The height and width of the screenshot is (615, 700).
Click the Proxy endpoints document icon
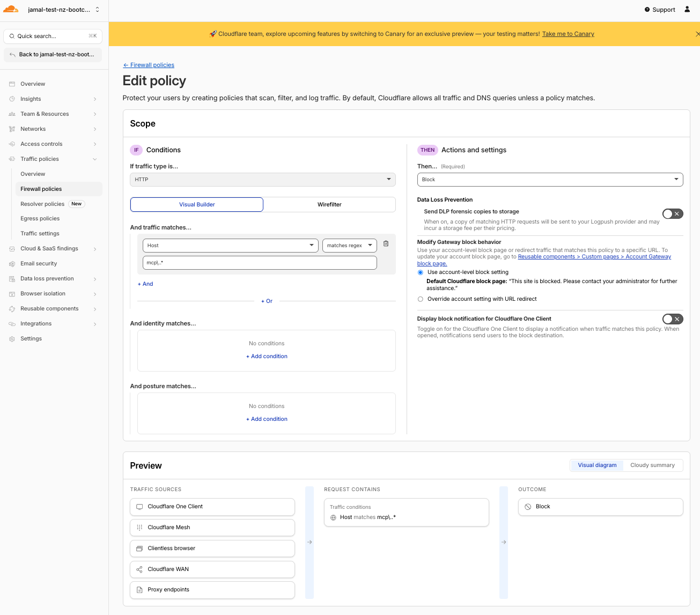(139, 590)
